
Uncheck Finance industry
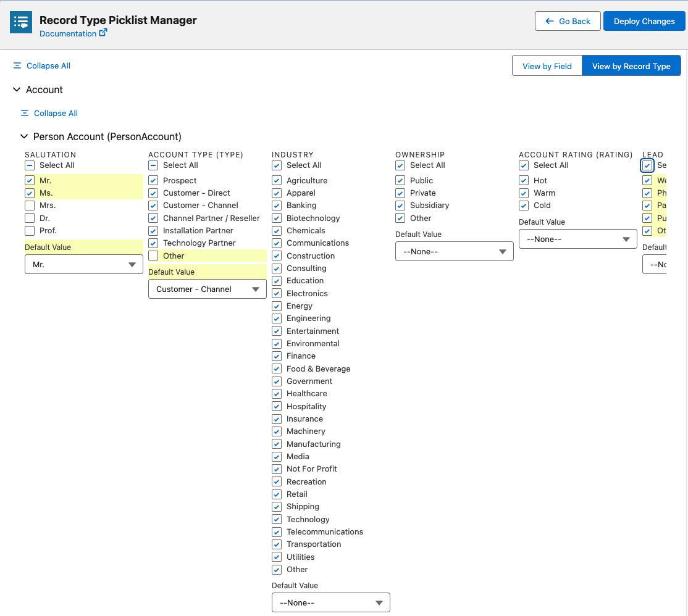coord(277,356)
